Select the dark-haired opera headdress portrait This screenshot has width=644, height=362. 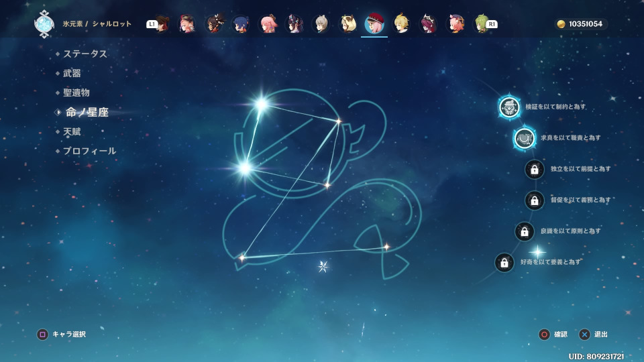(x=294, y=24)
